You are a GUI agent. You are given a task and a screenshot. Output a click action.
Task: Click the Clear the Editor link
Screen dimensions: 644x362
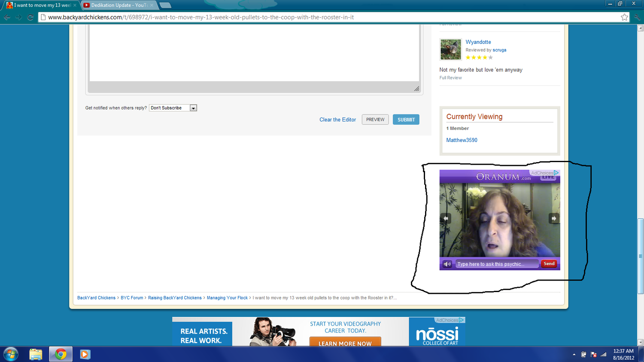click(x=337, y=120)
